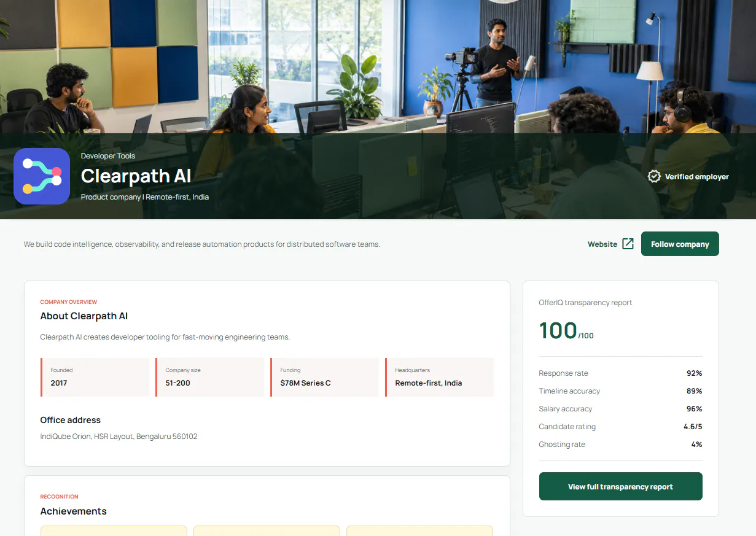Click the Clearpath AI company logo
Screen dimensions: 756x536
tap(42, 176)
